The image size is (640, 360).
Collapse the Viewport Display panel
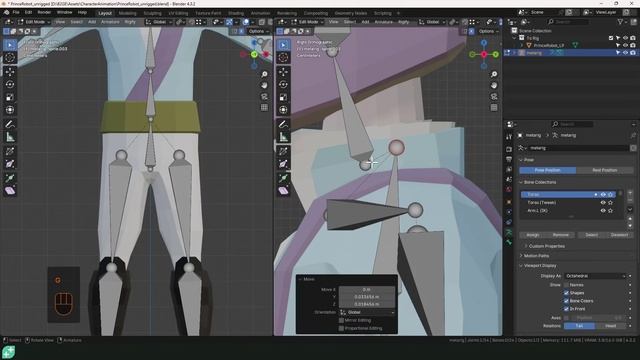click(539, 266)
